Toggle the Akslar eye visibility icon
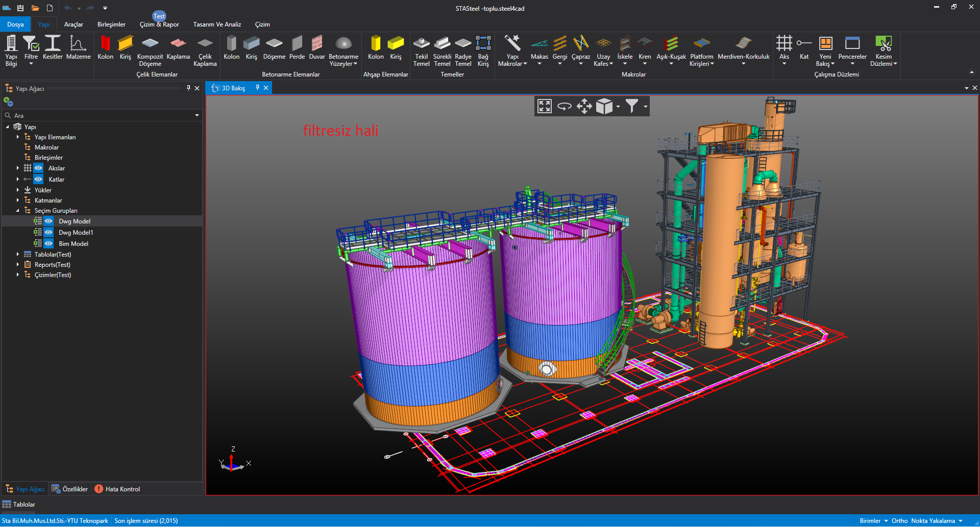The height and width of the screenshot is (527, 980). (x=38, y=168)
